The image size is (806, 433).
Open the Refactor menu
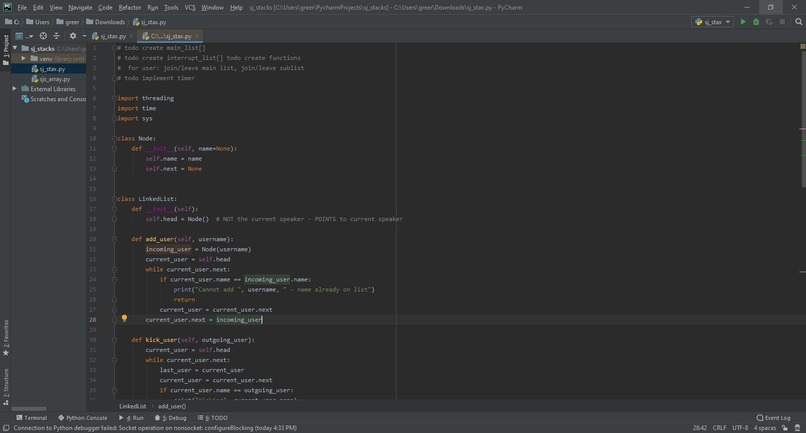pos(130,8)
